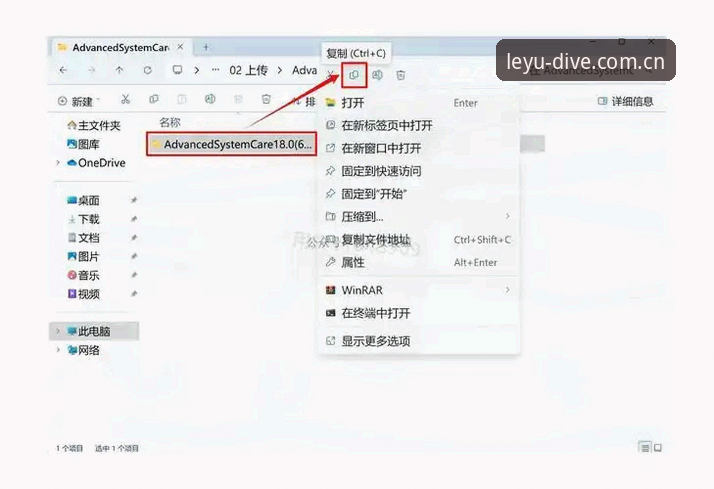Choose 显示更多选项
This screenshot has height=489, width=714.
coord(419,341)
